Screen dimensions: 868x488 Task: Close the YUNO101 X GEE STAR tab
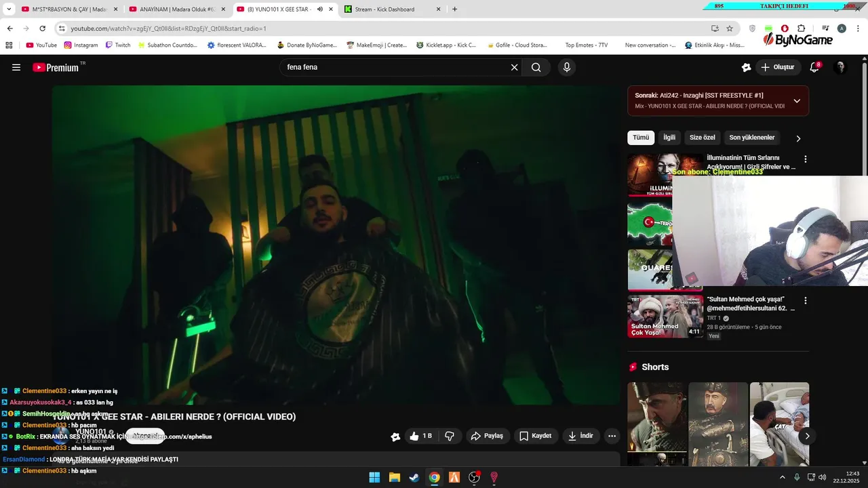330,9
